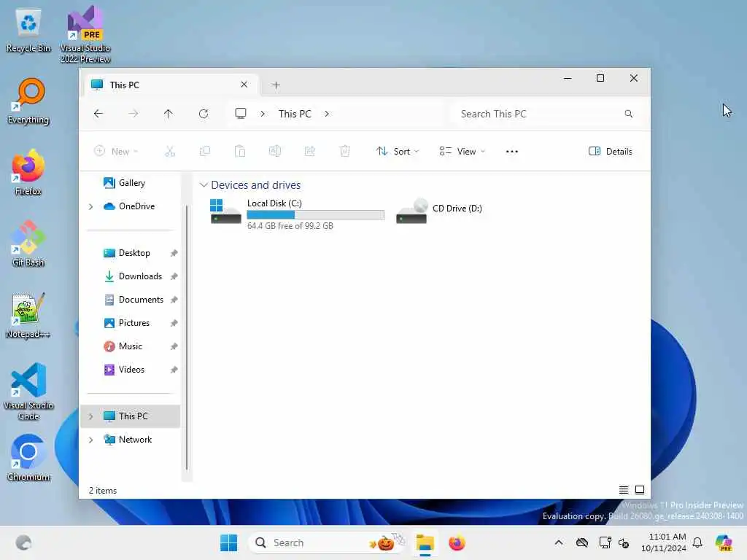This screenshot has height=560, width=747.
Task: Show hidden icons in system tray
Action: point(559,542)
